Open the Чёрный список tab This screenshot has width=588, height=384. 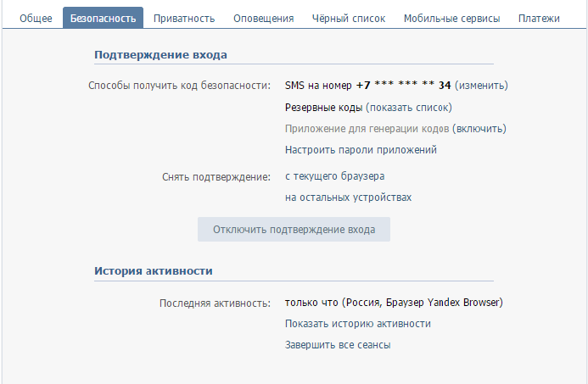click(x=349, y=19)
